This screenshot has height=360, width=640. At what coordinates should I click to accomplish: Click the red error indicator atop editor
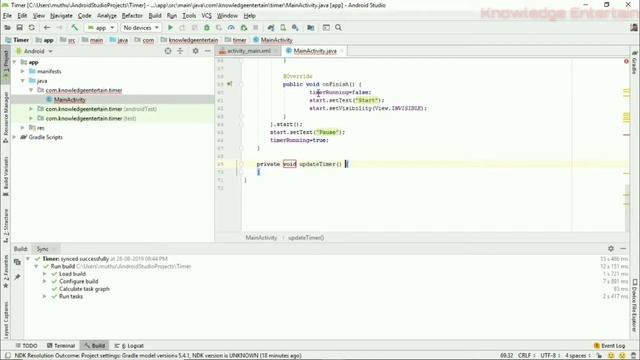(x=626, y=61)
